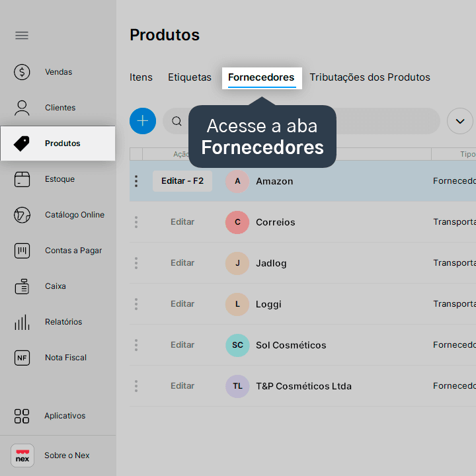Open Vendas dollar icon in sidebar
The height and width of the screenshot is (476, 476).
pos(22,72)
